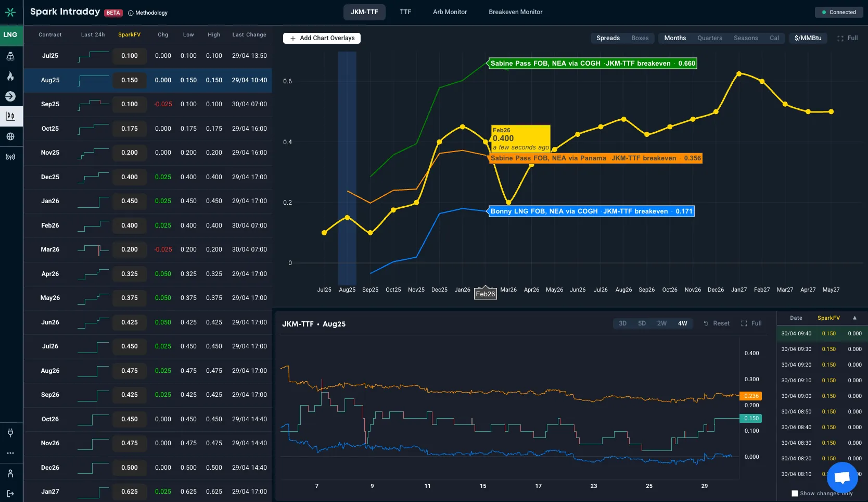Click the Connected status indicator

click(839, 12)
